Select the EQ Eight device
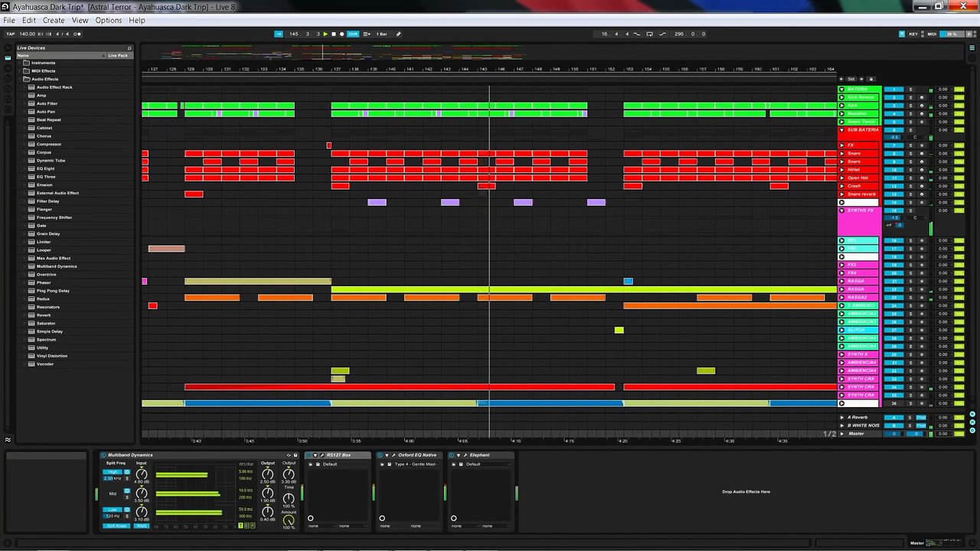This screenshot has width=980, height=551. [x=46, y=168]
